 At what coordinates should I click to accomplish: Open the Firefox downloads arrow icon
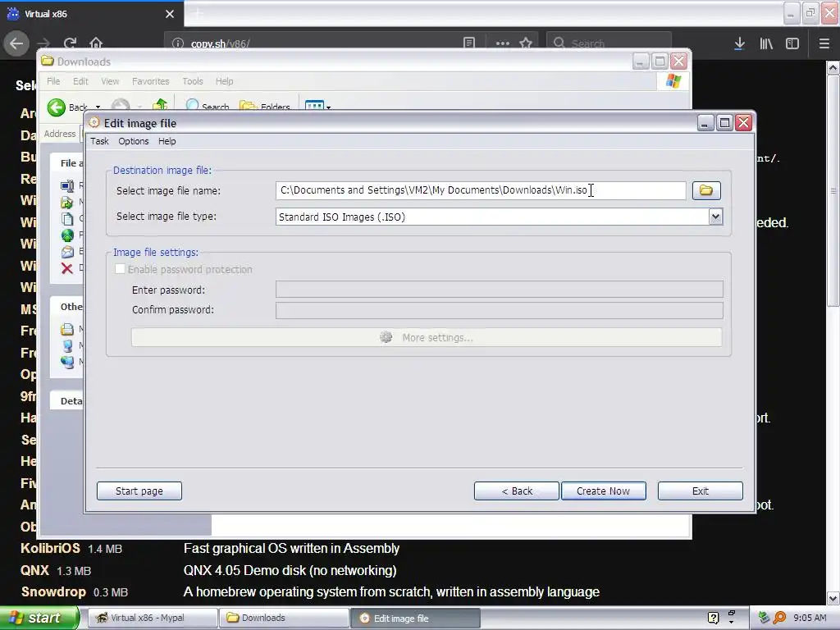739,43
